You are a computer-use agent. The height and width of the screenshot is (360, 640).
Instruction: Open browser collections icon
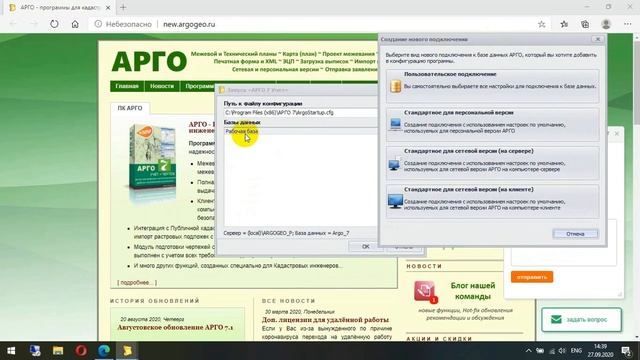point(585,24)
